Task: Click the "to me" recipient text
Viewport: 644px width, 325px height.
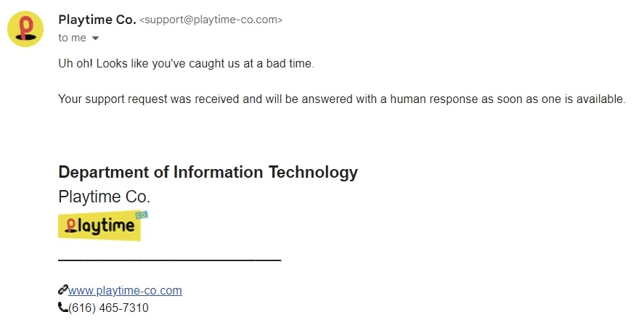Action: tap(72, 38)
